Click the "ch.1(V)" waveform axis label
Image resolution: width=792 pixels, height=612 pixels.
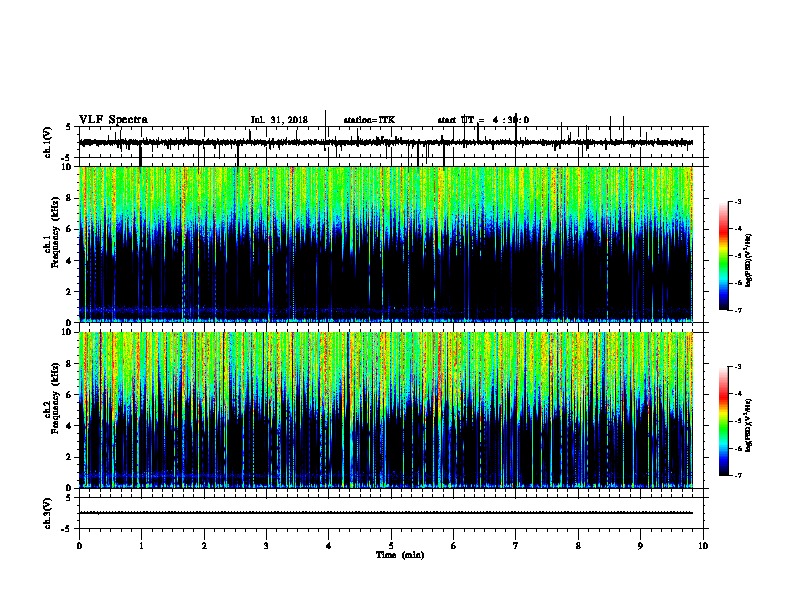48,142
